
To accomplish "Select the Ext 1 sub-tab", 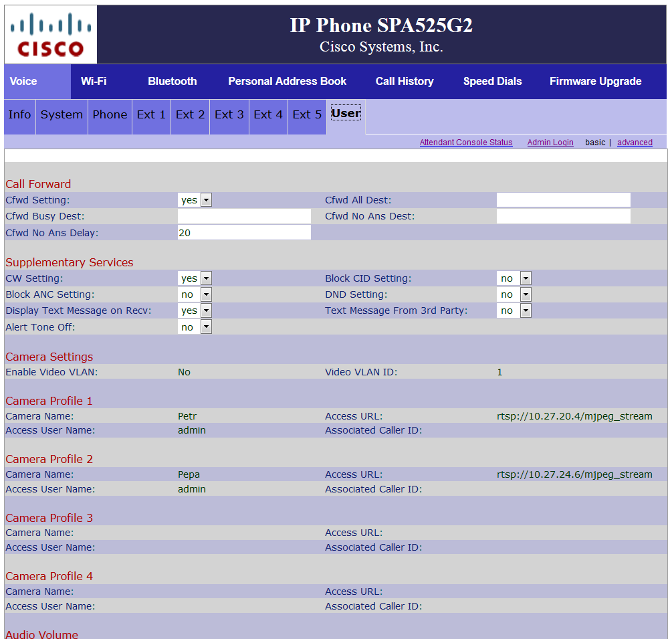I will click(x=151, y=115).
